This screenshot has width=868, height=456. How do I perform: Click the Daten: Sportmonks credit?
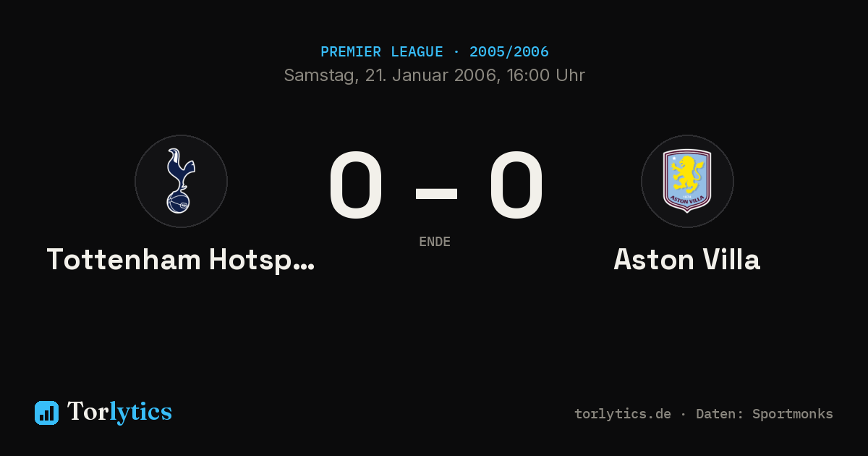pos(765,414)
